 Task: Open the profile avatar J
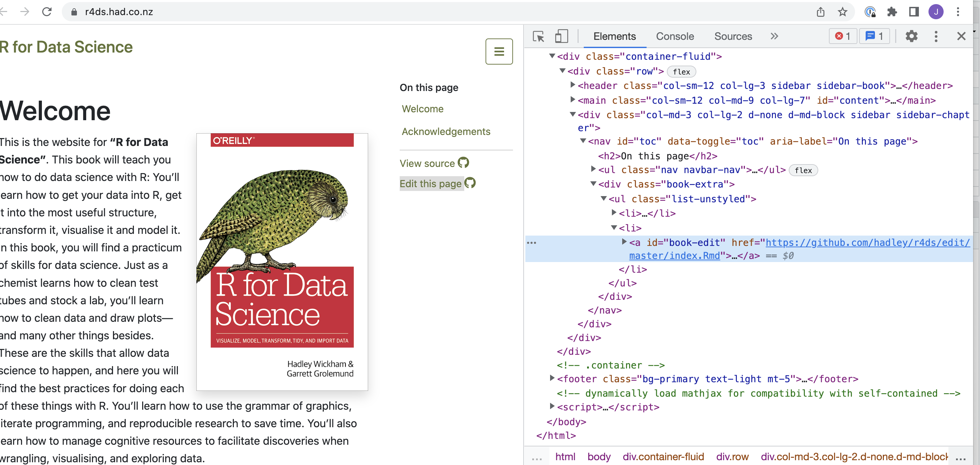pos(936,12)
